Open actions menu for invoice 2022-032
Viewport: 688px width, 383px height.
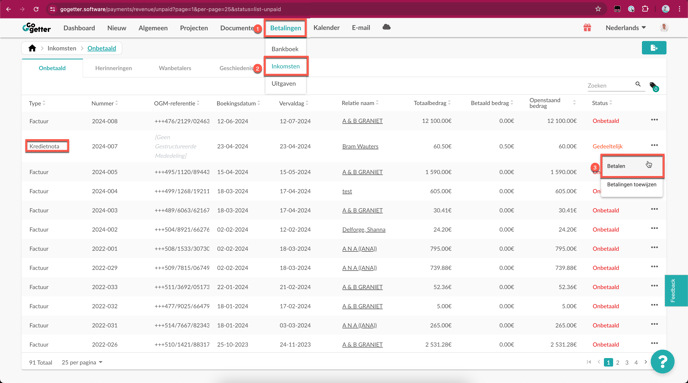point(654,305)
